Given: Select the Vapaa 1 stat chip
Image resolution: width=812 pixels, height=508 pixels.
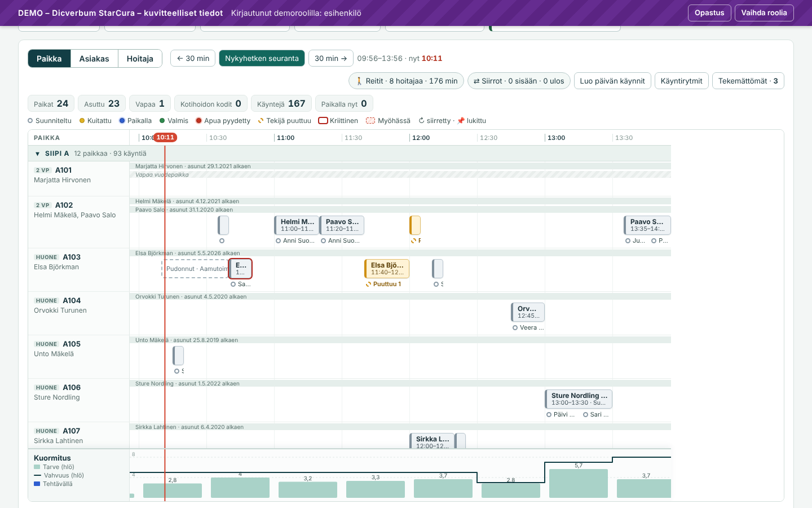Looking at the screenshot, I should (150, 103).
